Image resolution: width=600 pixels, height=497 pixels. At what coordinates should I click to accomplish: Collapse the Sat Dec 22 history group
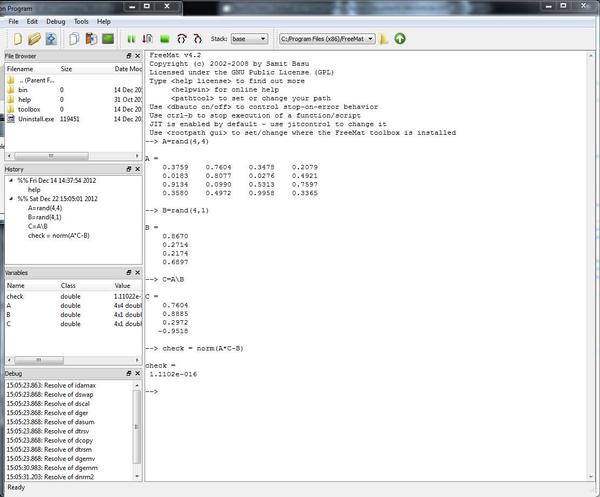coord(11,199)
